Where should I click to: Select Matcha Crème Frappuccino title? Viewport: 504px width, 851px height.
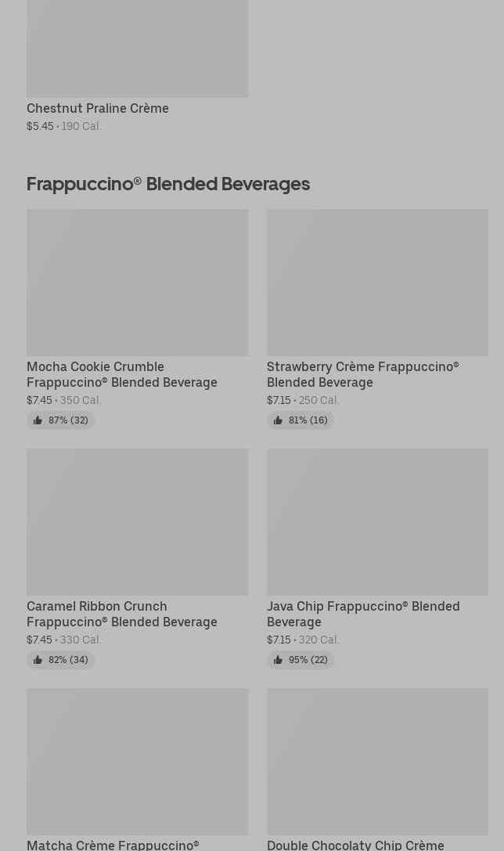[113, 845]
